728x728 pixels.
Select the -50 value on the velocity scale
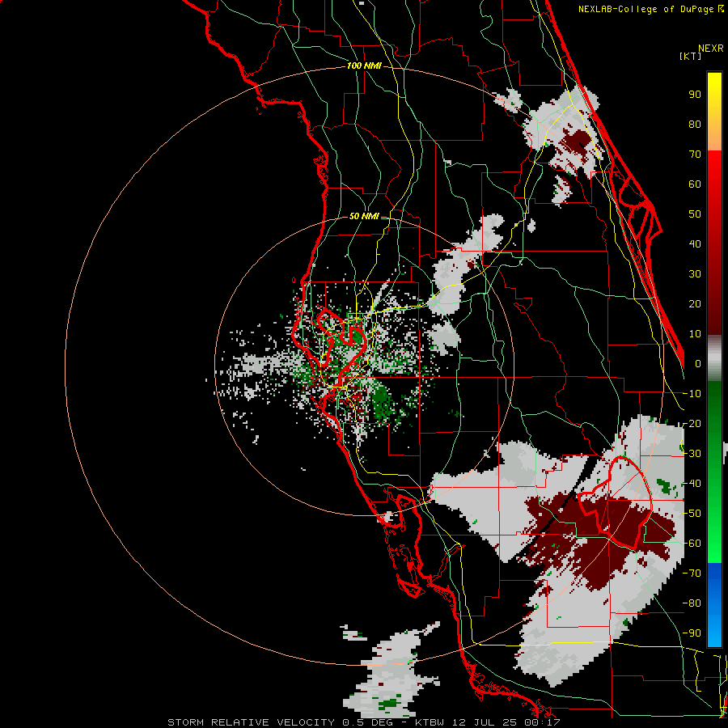[692, 514]
